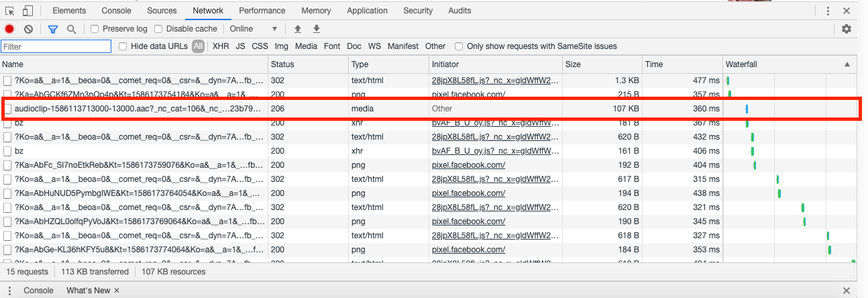Click the import HAR file upload arrow
This screenshot has height=298, width=868.
coord(298,29)
